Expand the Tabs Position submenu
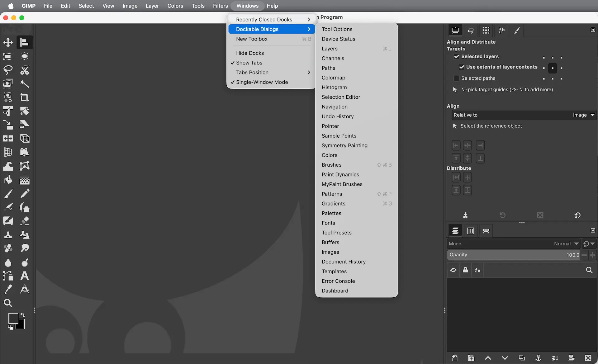Screen dimensions: 598x364 click(x=271, y=73)
